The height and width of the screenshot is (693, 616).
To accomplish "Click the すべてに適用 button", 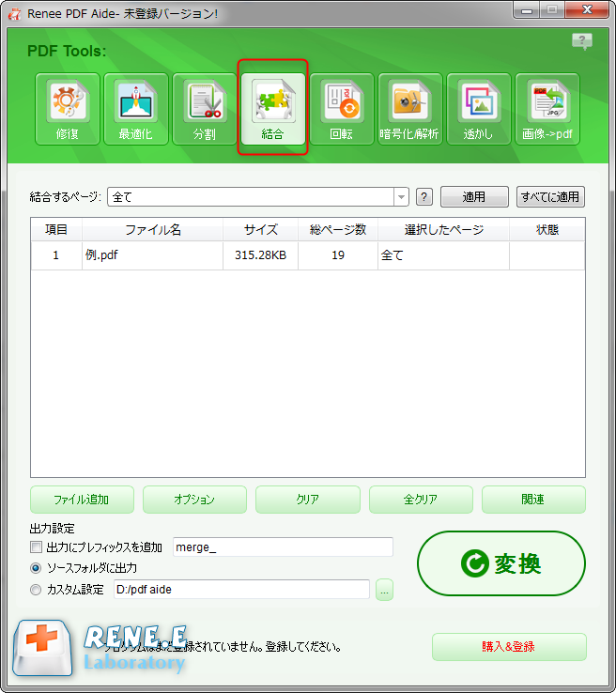I will [550, 196].
